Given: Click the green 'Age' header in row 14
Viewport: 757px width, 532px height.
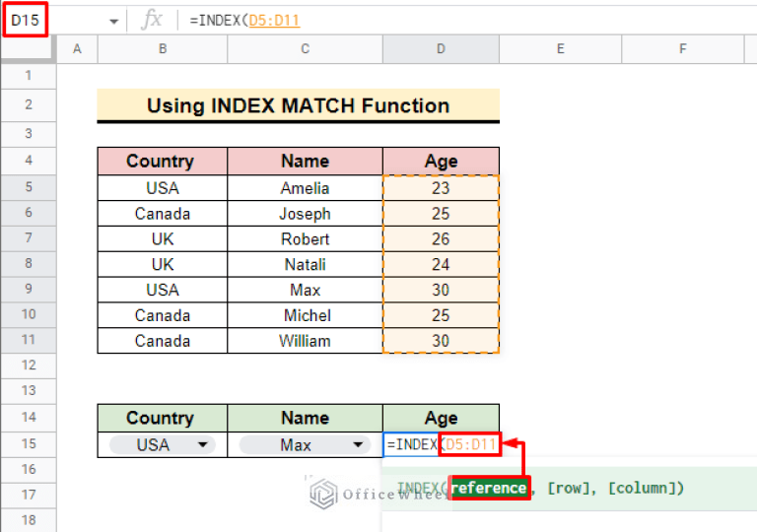Looking at the screenshot, I should pyautogui.click(x=441, y=418).
